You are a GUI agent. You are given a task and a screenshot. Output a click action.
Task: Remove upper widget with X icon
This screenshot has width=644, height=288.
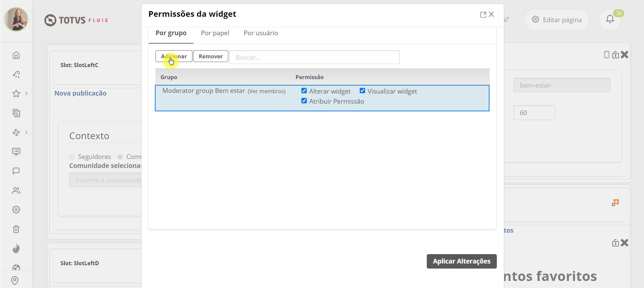(x=625, y=55)
